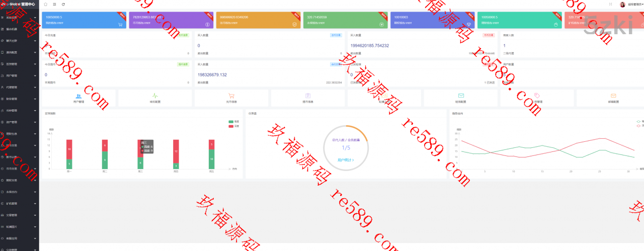Expand the 矿机管理 sidebar arrow
644x251 pixels.
35,203
